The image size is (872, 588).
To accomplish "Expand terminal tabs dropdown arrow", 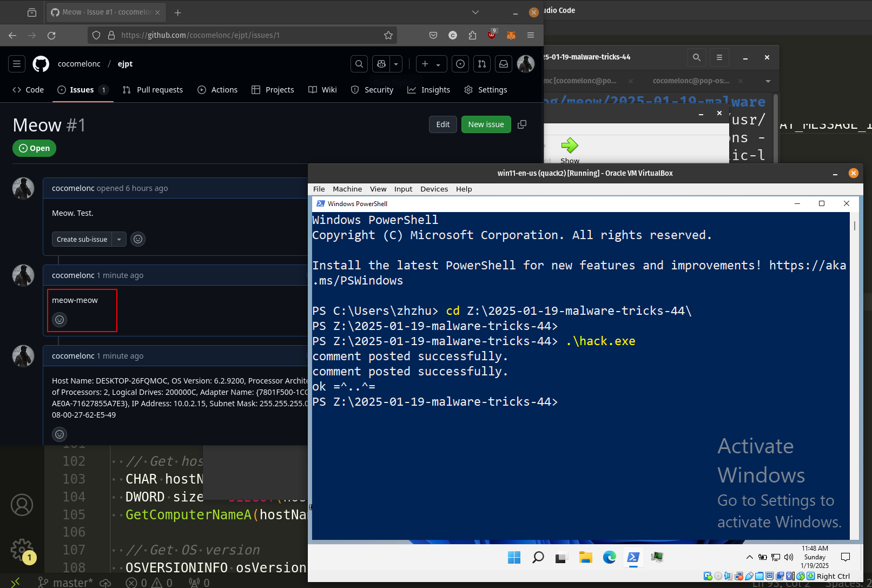I will click(x=768, y=81).
